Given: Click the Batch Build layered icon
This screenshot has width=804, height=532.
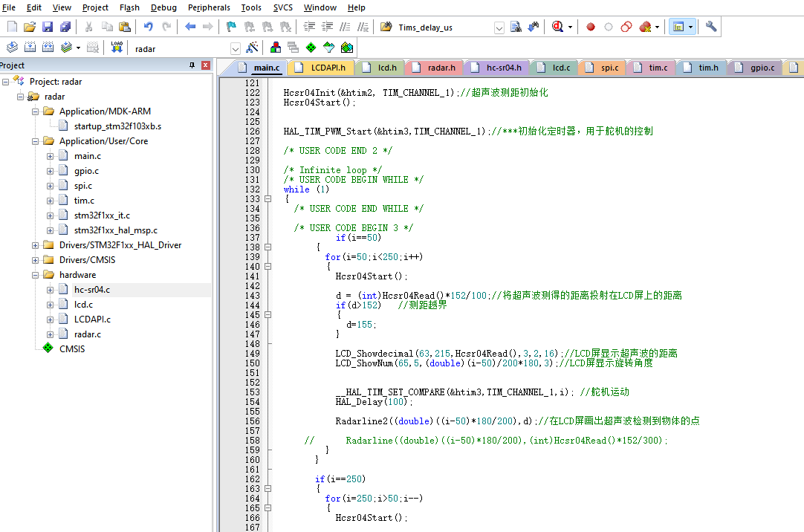Looking at the screenshot, I should pyautogui.click(x=65, y=48).
